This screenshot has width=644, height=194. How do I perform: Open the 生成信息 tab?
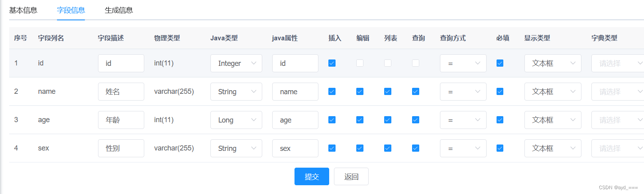[x=119, y=10]
